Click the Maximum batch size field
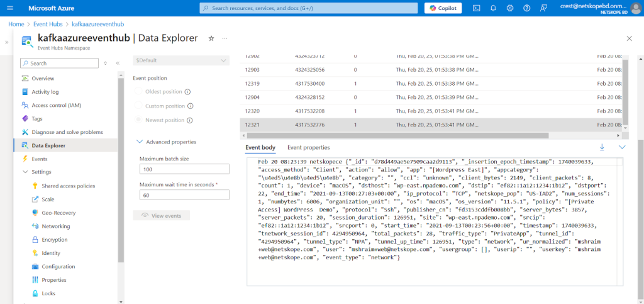This screenshot has width=644, height=304. (x=184, y=169)
